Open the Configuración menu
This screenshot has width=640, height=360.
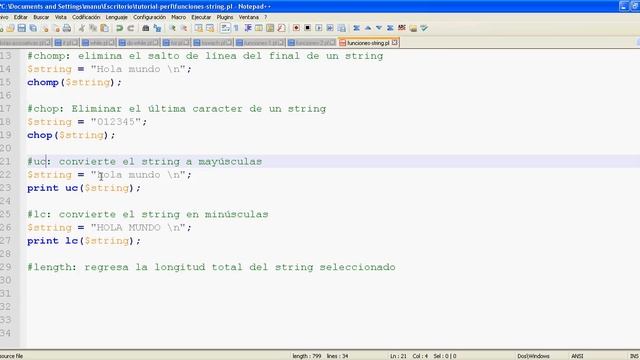(x=149, y=17)
